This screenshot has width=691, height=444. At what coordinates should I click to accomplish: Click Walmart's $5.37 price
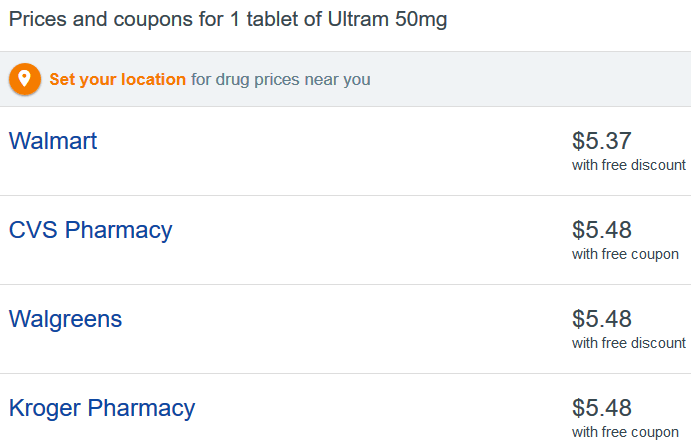tap(602, 141)
